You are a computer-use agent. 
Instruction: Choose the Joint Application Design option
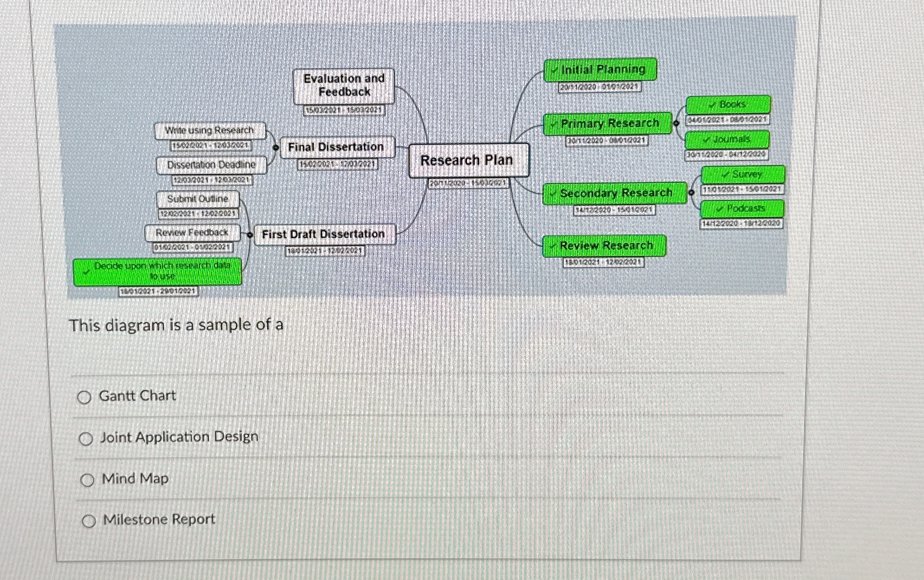pyautogui.click(x=86, y=439)
